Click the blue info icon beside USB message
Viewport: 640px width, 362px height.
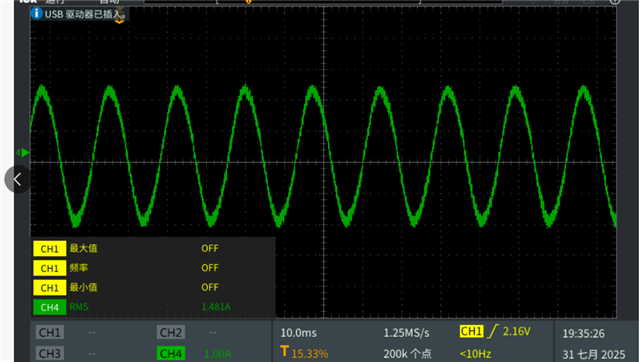(x=36, y=13)
